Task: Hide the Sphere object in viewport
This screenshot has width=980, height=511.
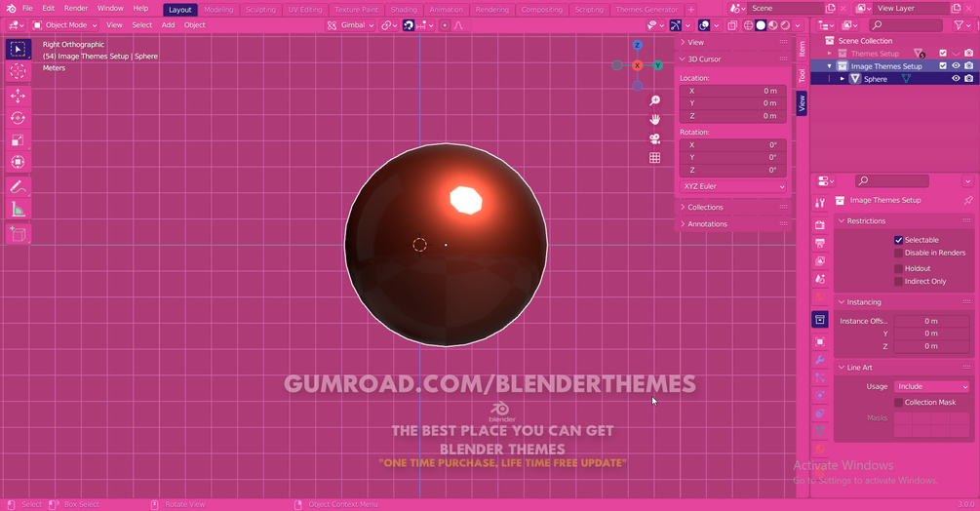Action: click(x=956, y=79)
